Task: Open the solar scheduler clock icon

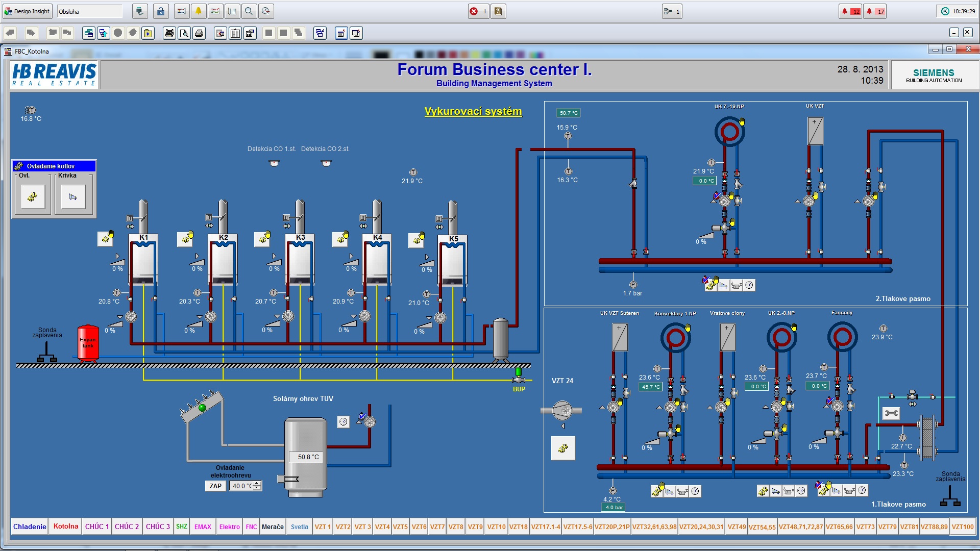Action: pyautogui.click(x=344, y=421)
